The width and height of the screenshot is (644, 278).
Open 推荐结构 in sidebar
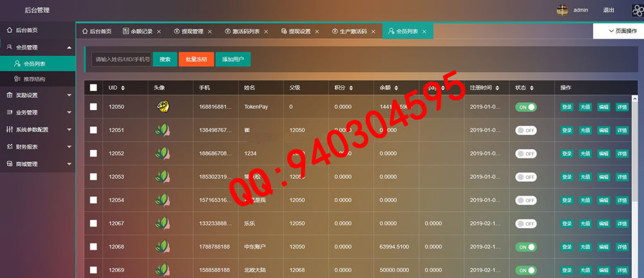point(34,79)
